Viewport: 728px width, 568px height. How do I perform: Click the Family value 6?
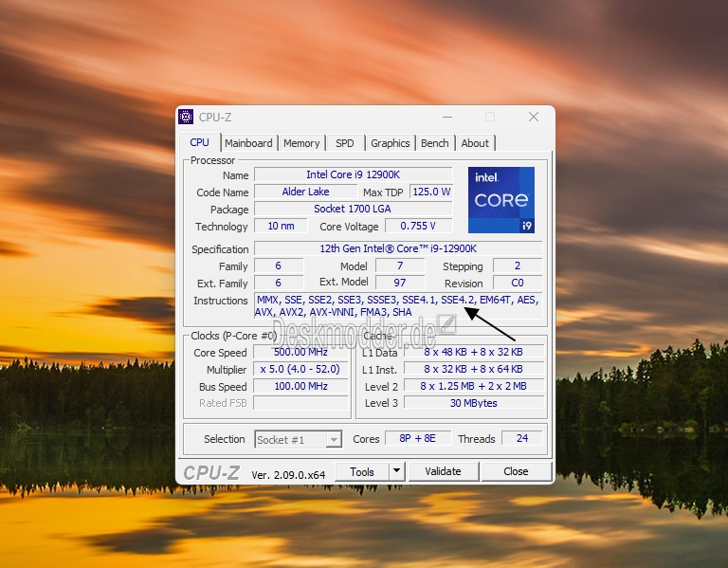click(279, 266)
